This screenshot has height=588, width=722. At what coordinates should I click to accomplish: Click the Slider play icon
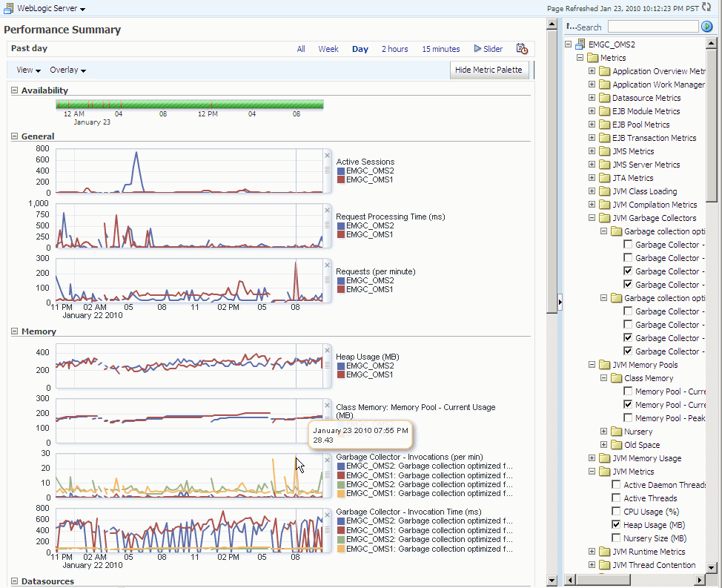[x=477, y=48]
